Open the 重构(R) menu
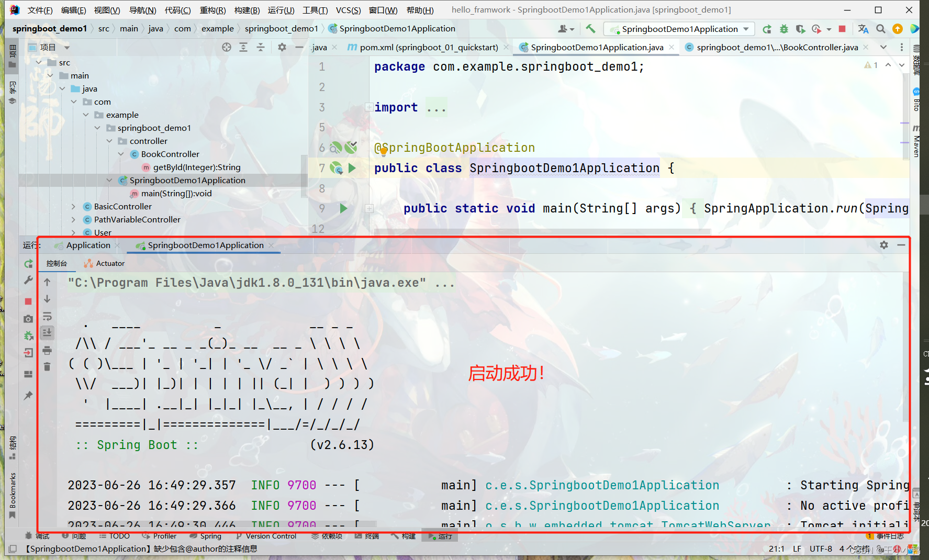The height and width of the screenshot is (560, 929). pos(212,10)
